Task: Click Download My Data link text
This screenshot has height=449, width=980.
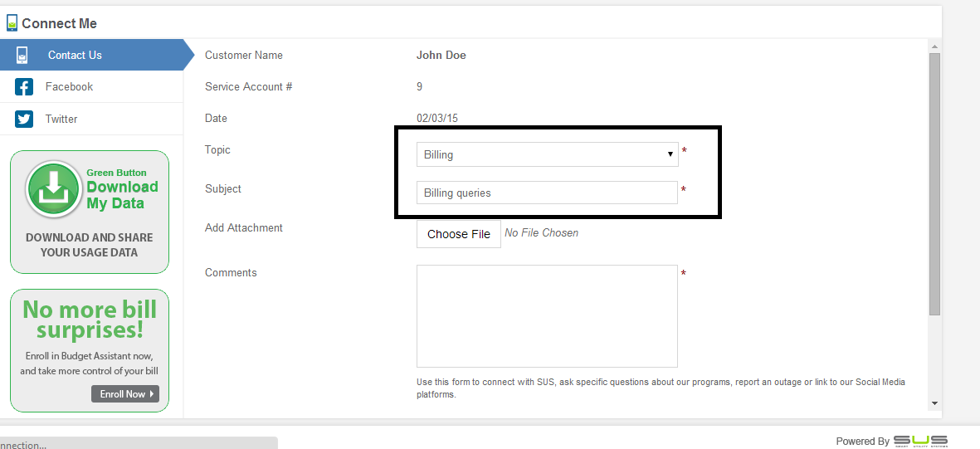Action: point(122,195)
